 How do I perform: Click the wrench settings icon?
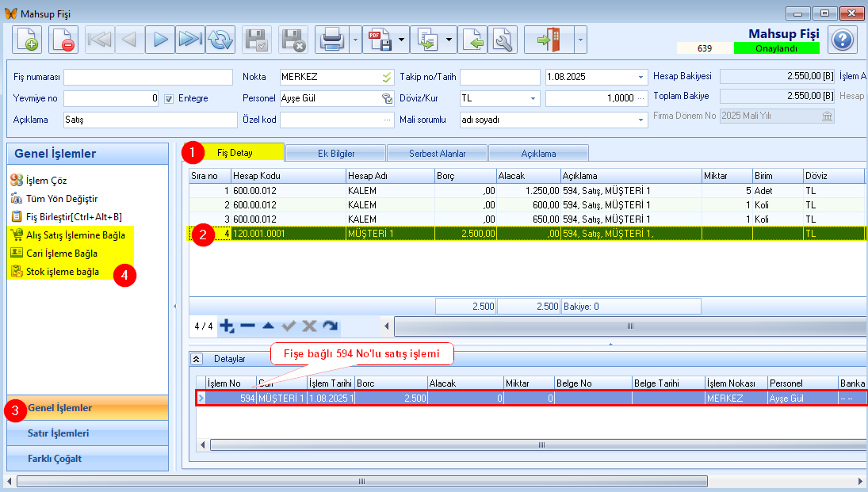point(503,39)
